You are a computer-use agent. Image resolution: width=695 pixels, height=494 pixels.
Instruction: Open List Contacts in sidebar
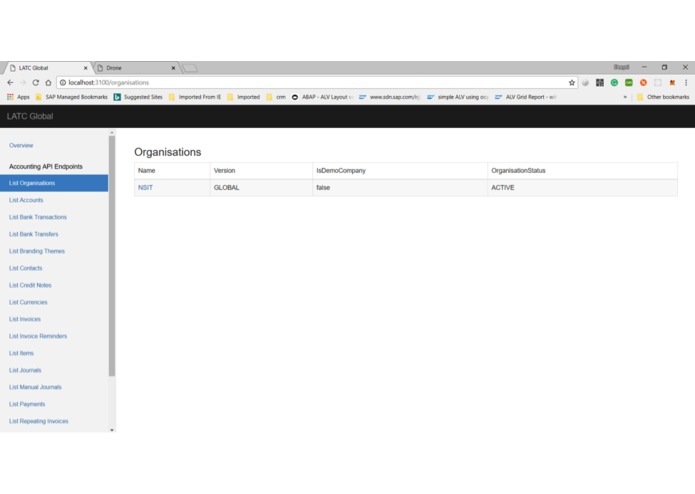[x=25, y=268]
